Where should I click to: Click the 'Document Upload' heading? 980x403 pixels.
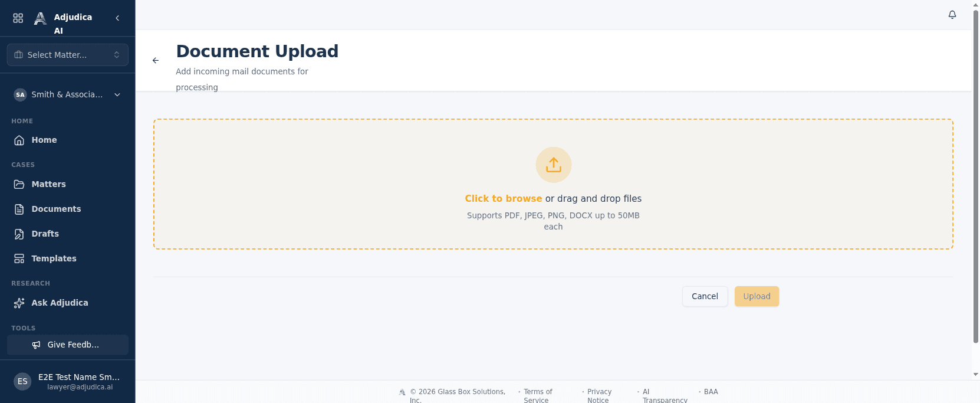coord(257,51)
